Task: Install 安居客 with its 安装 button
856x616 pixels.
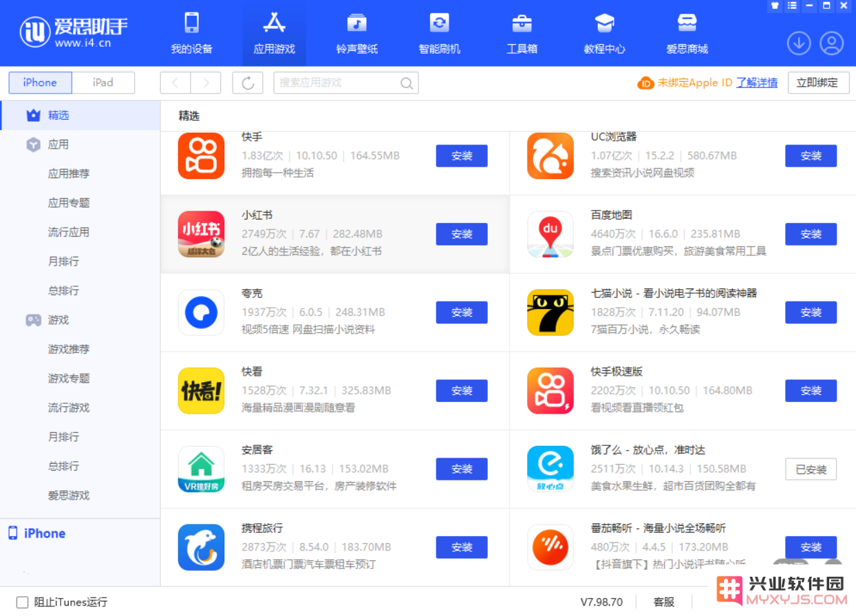Action: (462, 469)
